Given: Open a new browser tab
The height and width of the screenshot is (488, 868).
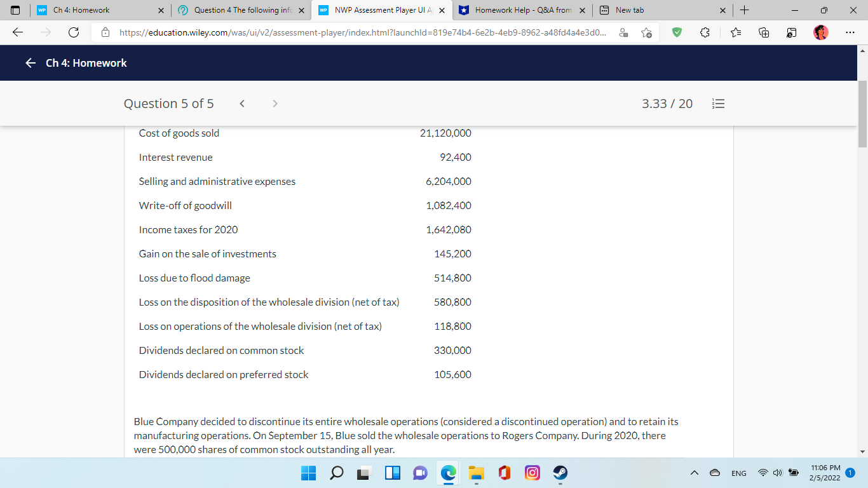Looking at the screenshot, I should 745,10.
